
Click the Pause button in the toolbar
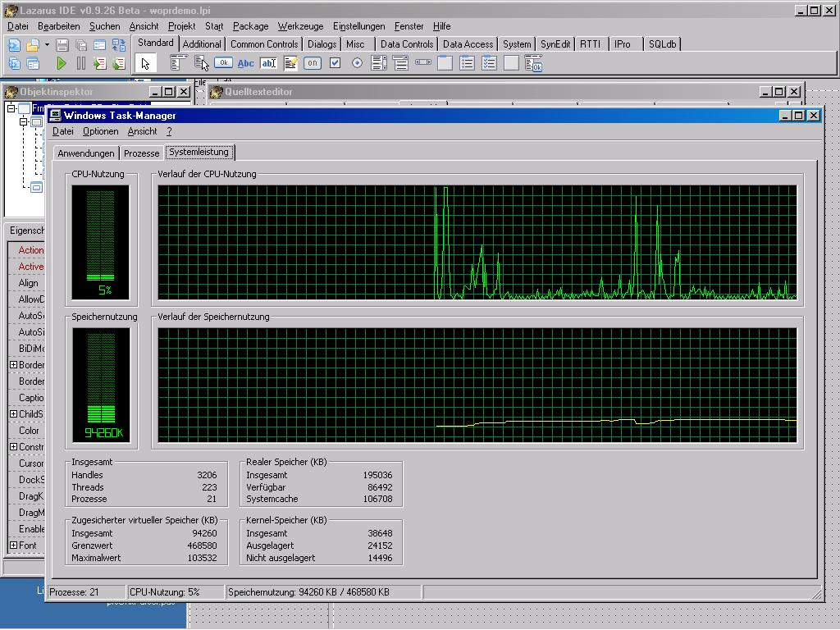(x=81, y=64)
